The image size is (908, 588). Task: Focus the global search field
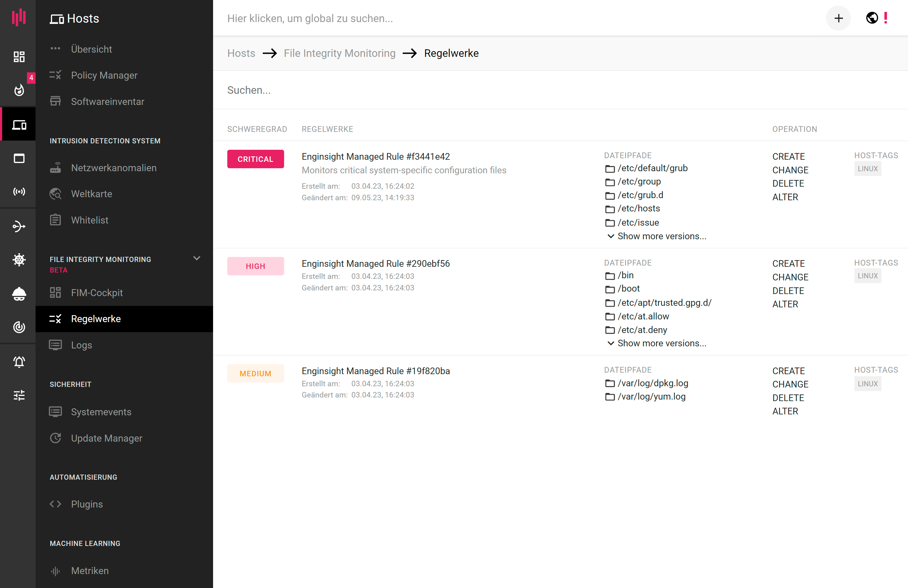pyautogui.click(x=458, y=18)
